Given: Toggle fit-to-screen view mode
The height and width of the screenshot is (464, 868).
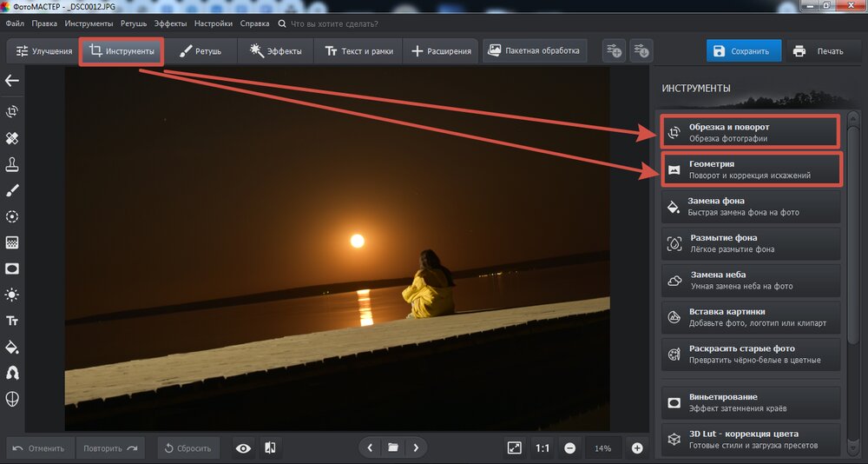Looking at the screenshot, I should (x=514, y=448).
